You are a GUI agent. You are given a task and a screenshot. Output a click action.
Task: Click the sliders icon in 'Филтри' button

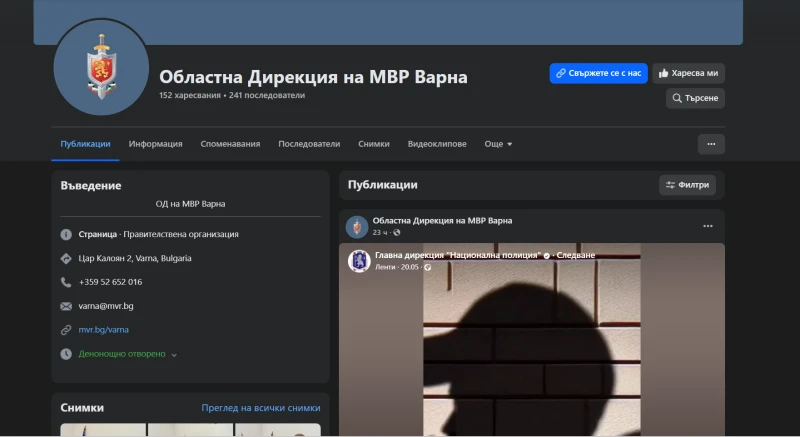[670, 185]
